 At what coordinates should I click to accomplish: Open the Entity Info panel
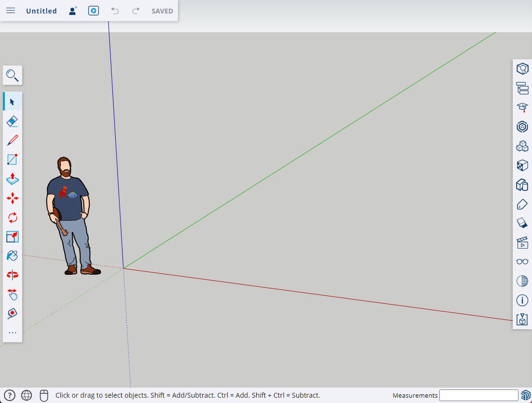(522, 68)
